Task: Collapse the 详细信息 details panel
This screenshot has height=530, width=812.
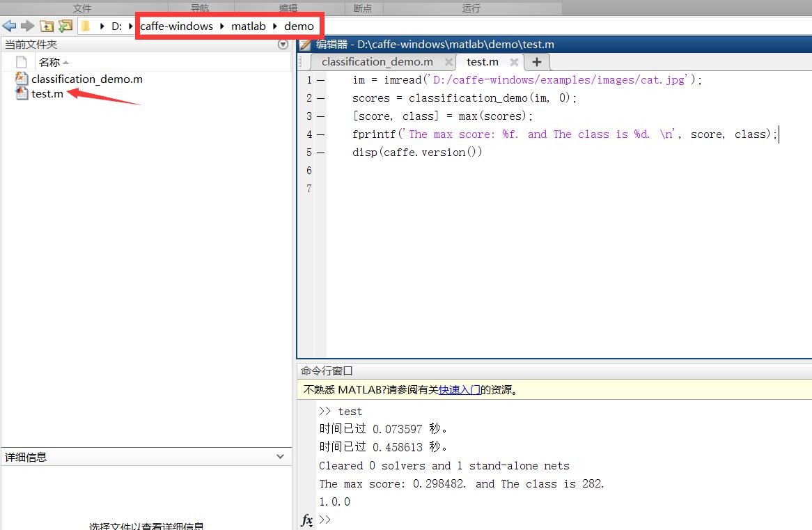Action: (281, 456)
